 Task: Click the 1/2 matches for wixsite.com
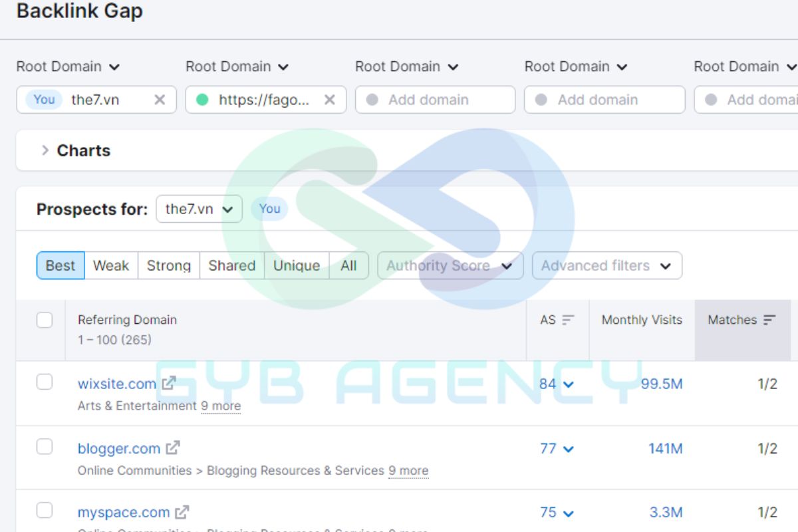[x=767, y=384]
